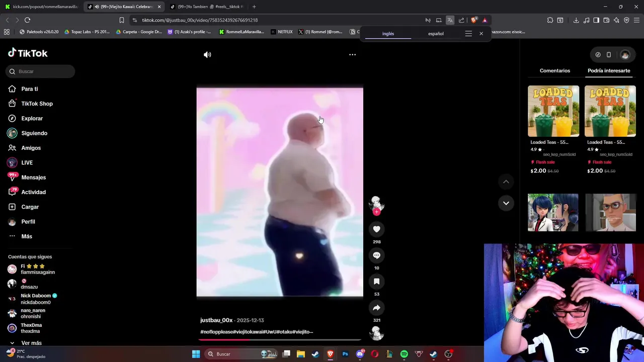Bookmark this page in the address bar
This screenshot has width=644, height=362.
coord(122,20)
